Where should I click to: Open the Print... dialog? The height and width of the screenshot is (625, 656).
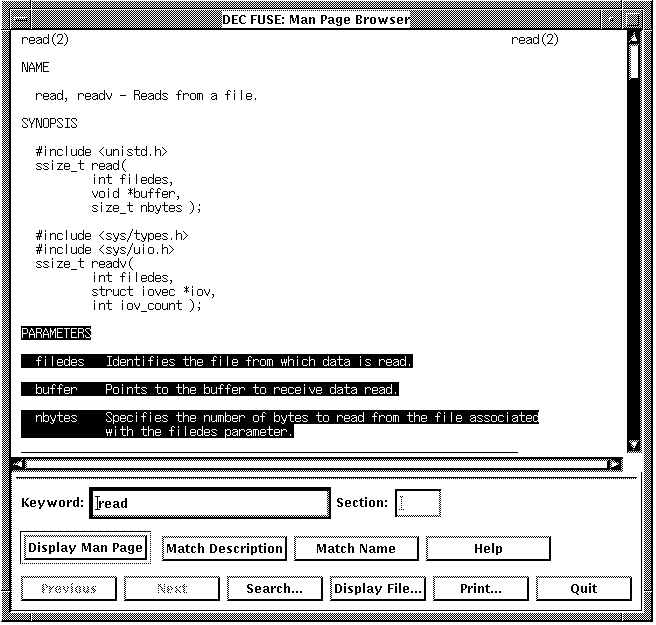481,588
